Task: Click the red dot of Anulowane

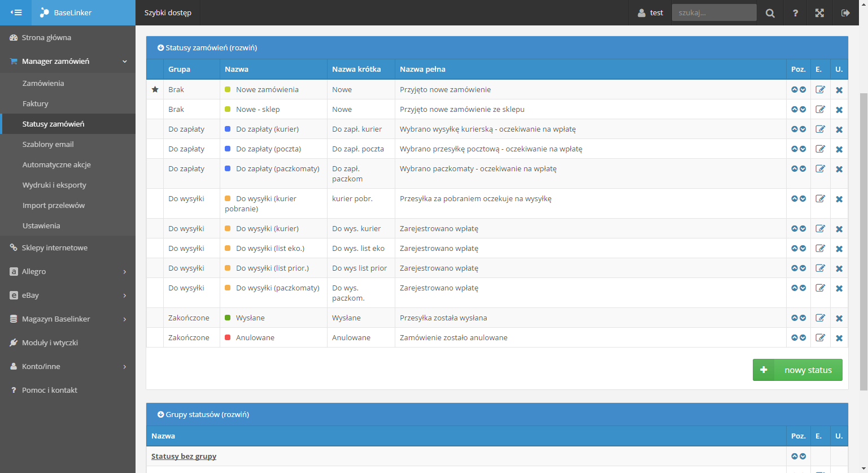Action: click(x=228, y=337)
